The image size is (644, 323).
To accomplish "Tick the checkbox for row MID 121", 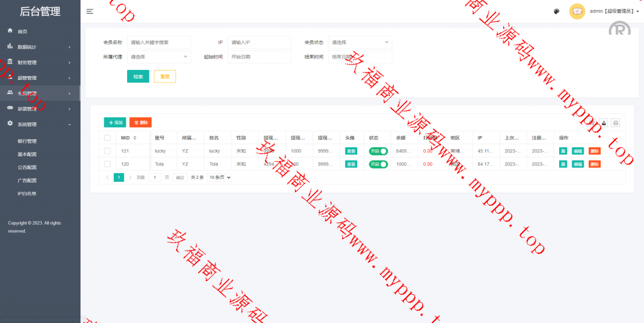I will [108, 151].
